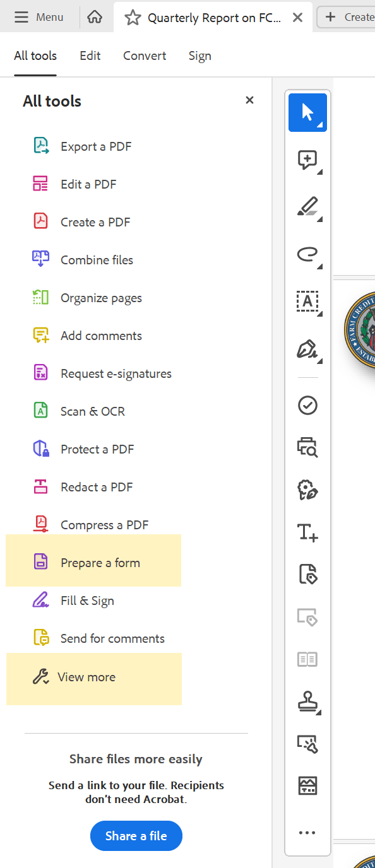Expand View more tools
The width and height of the screenshot is (375, 868).
(87, 676)
